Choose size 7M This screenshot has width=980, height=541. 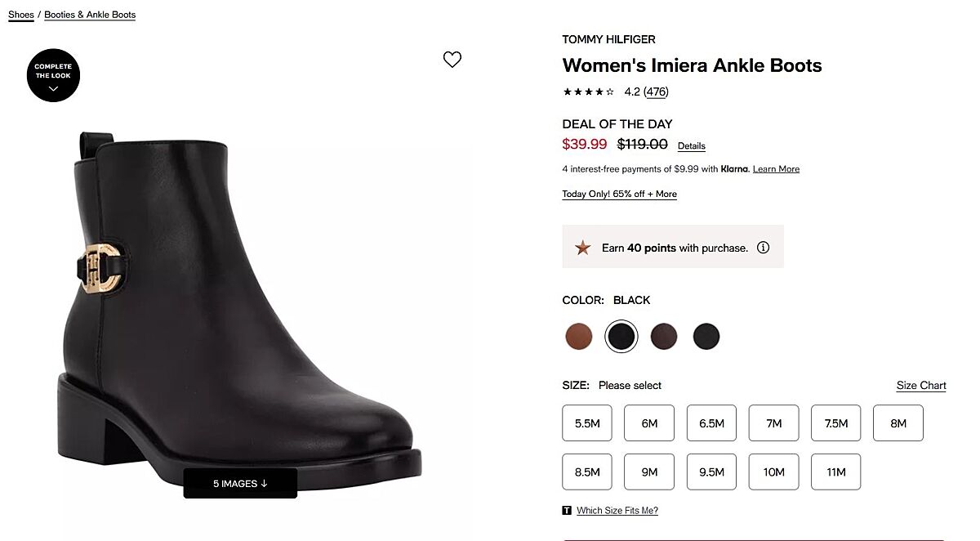tap(773, 423)
